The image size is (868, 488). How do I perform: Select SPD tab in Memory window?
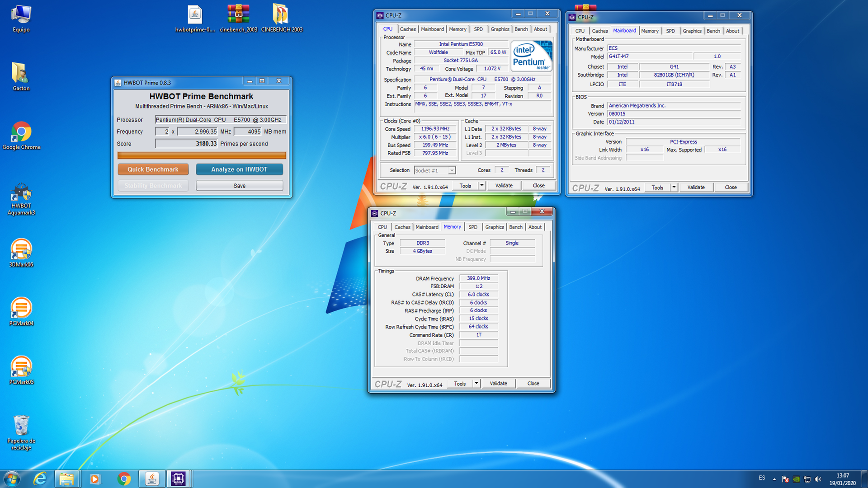[x=473, y=227]
